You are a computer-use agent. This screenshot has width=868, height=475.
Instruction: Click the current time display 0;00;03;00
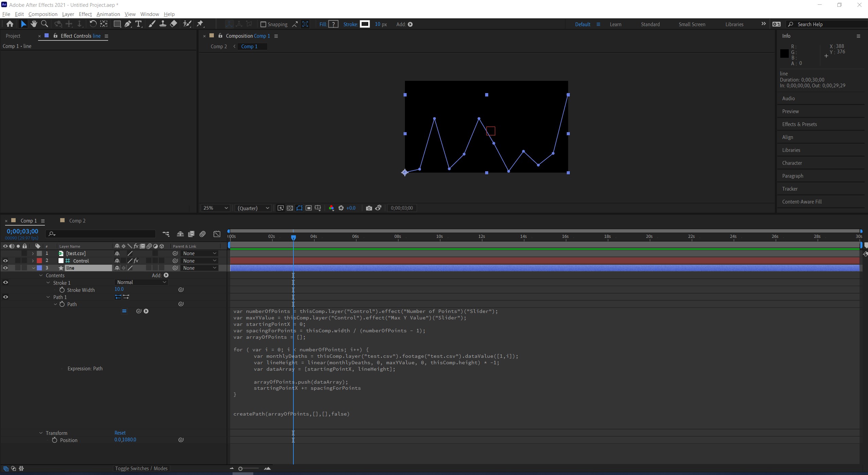22,231
